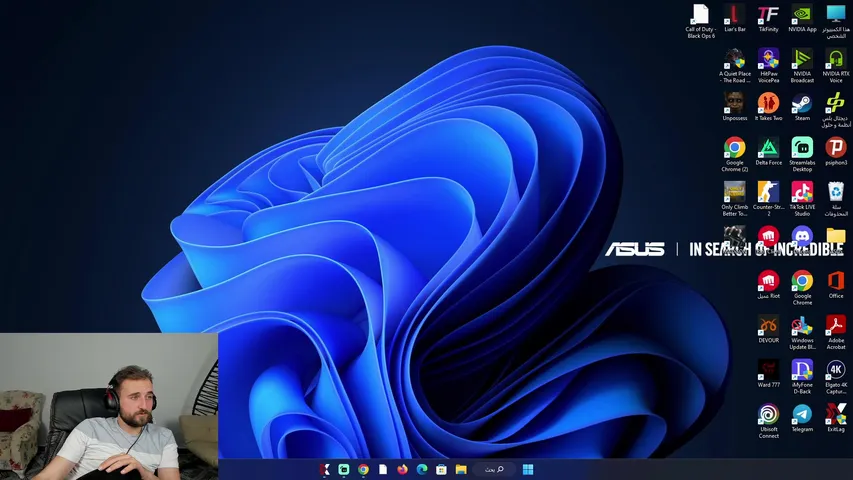Switch to ExitLag in the taskbar
The width and height of the screenshot is (853, 480).
click(325, 469)
